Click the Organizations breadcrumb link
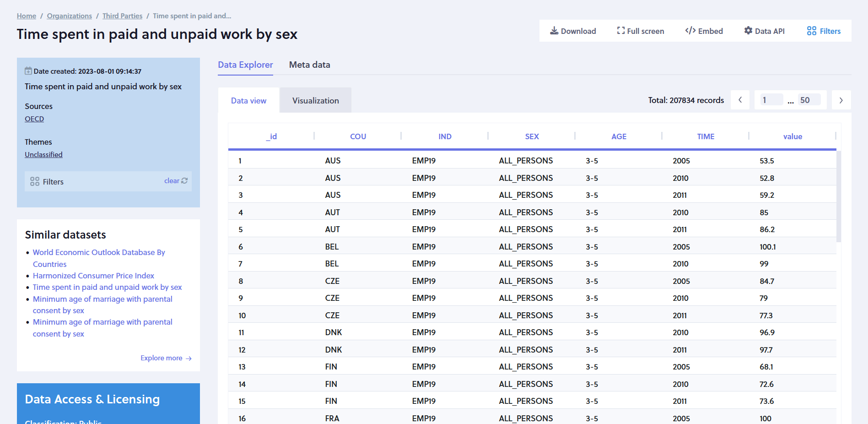Viewport: 868px width, 424px height. coord(69,16)
